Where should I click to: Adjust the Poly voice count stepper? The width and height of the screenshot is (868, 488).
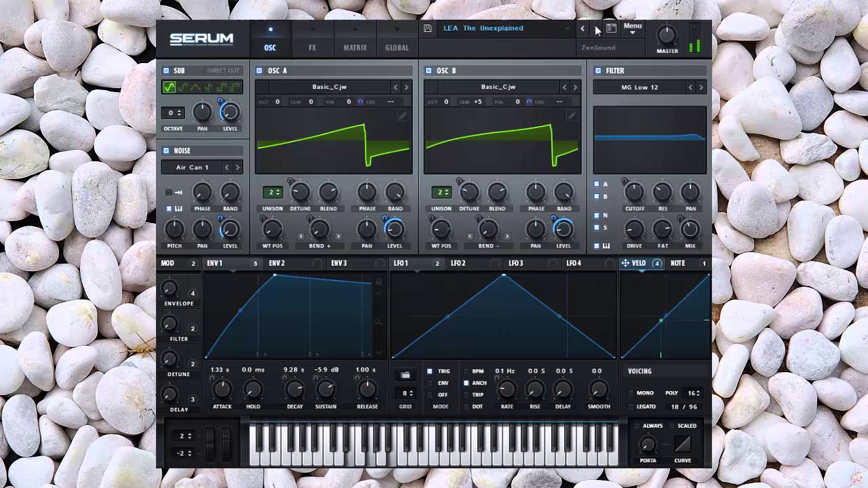(x=693, y=393)
